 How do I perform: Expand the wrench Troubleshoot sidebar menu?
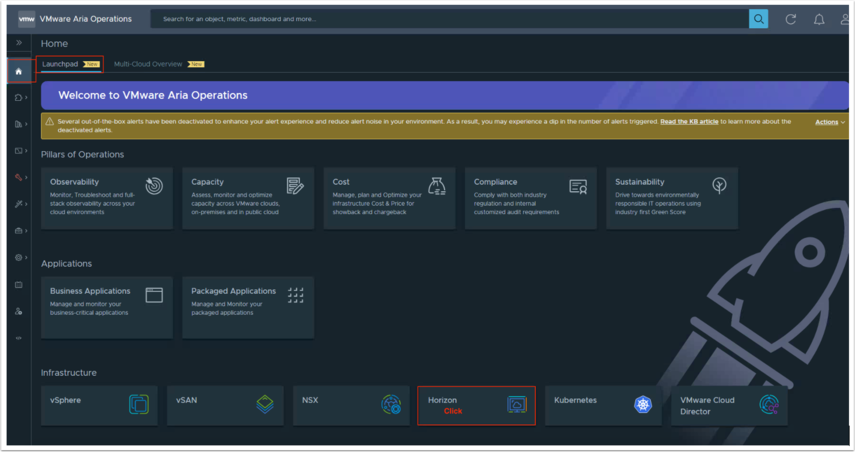coord(19,204)
